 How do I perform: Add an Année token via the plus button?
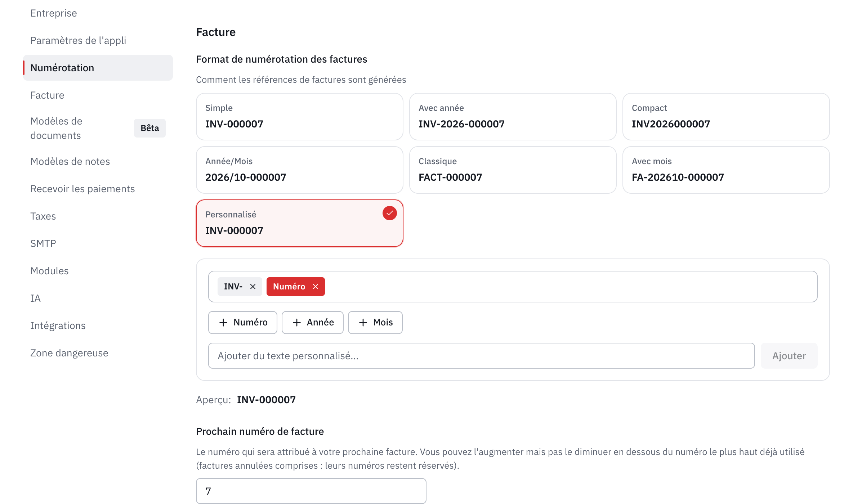coord(313,323)
